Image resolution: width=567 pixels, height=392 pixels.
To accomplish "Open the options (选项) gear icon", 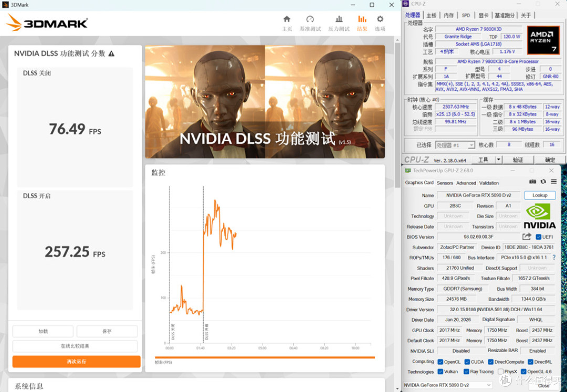I will 380,19.
